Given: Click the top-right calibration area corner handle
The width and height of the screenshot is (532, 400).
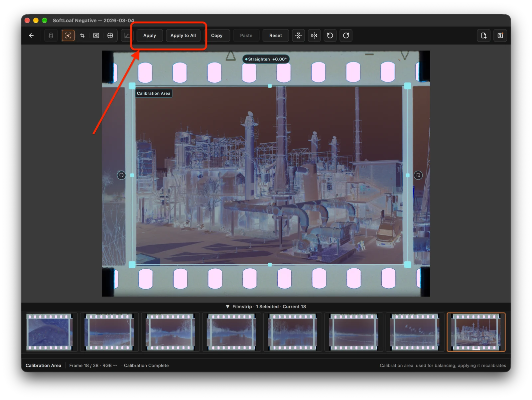Looking at the screenshot, I should 408,86.
